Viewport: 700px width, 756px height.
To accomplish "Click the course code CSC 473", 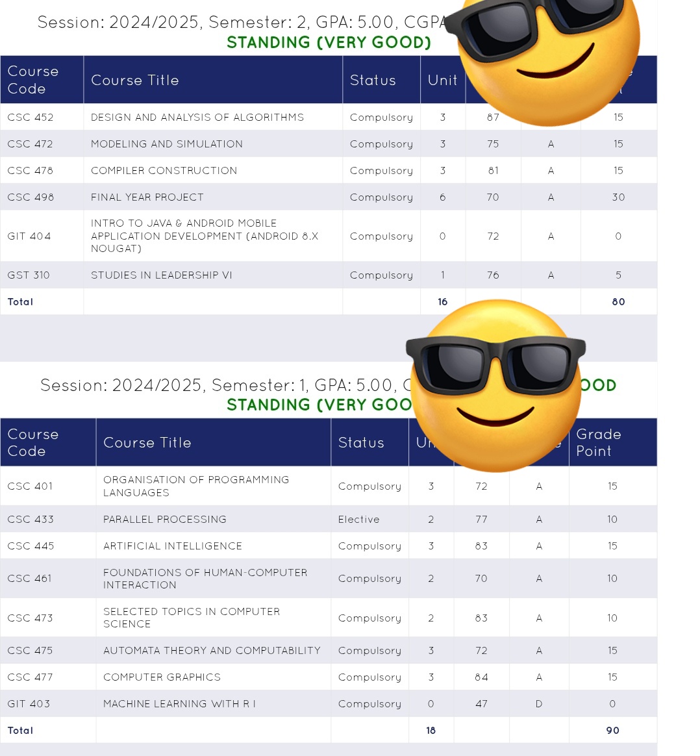I will pyautogui.click(x=30, y=618).
